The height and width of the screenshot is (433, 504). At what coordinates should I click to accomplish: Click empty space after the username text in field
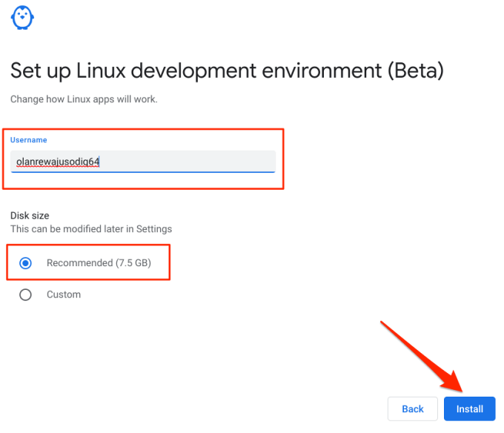pos(193,161)
